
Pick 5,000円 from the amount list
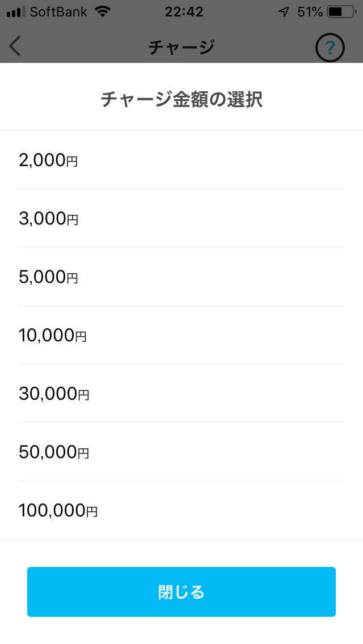tap(181, 277)
